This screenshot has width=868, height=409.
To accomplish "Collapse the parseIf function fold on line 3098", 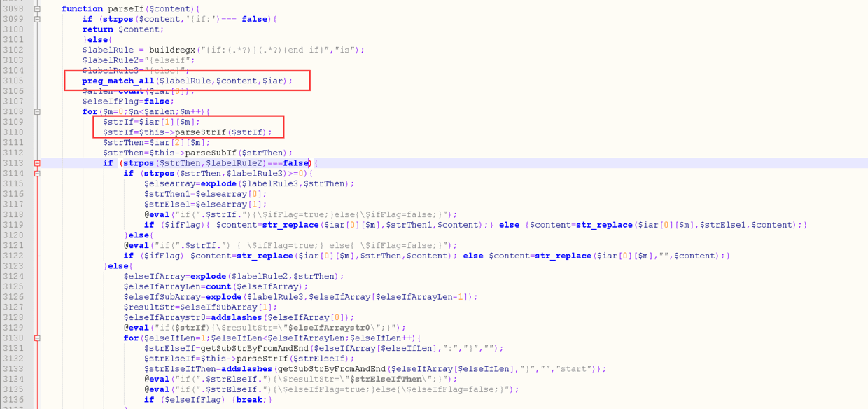I will 37,9.
